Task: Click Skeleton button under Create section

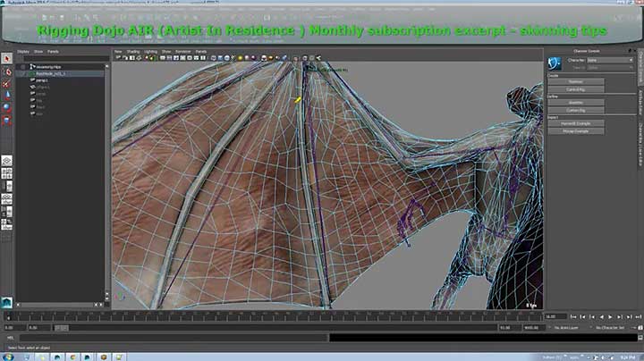Action: coord(576,81)
